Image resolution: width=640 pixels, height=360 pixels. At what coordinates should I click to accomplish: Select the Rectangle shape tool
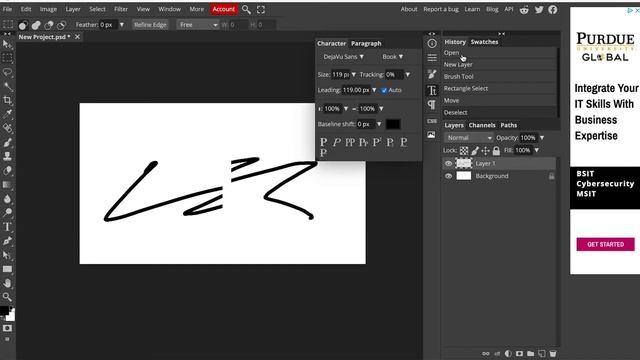click(7, 269)
